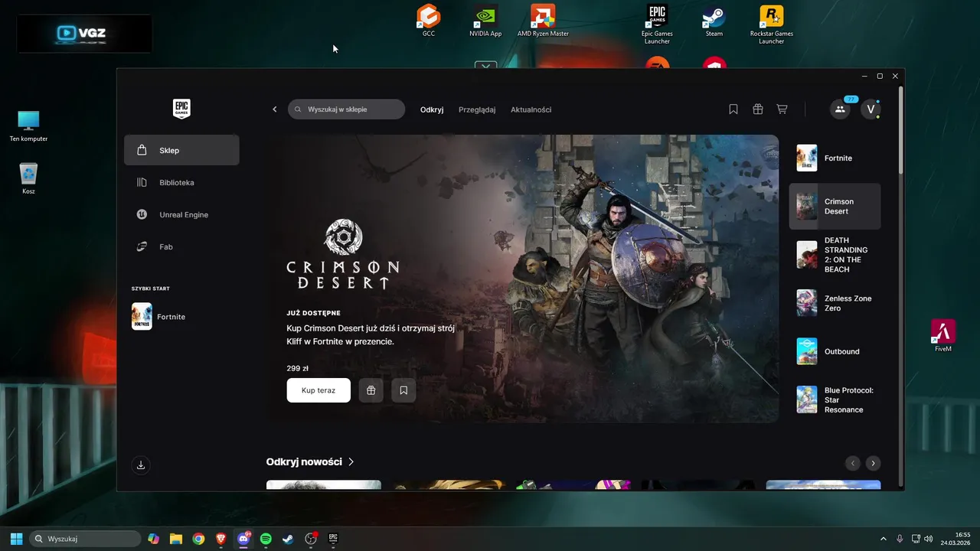Launch Fortnite from Szybki Start
This screenshot has width=980, height=551.
coord(181,316)
